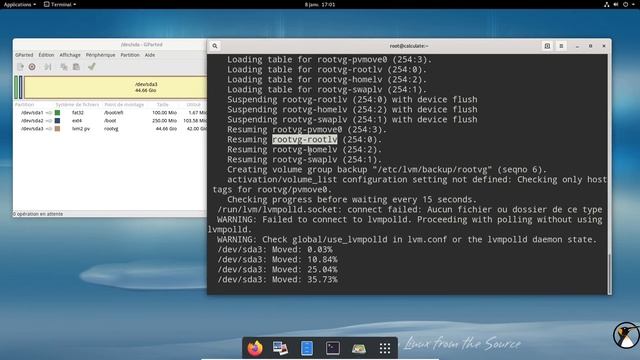Click the Apply operations checkmark in GParted
Viewport: 640px width, 360px height.
91,67
